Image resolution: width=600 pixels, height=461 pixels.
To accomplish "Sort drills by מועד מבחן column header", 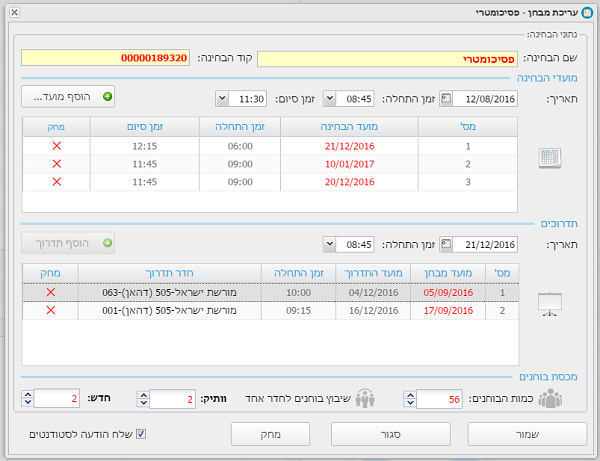I will pyautogui.click(x=448, y=273).
